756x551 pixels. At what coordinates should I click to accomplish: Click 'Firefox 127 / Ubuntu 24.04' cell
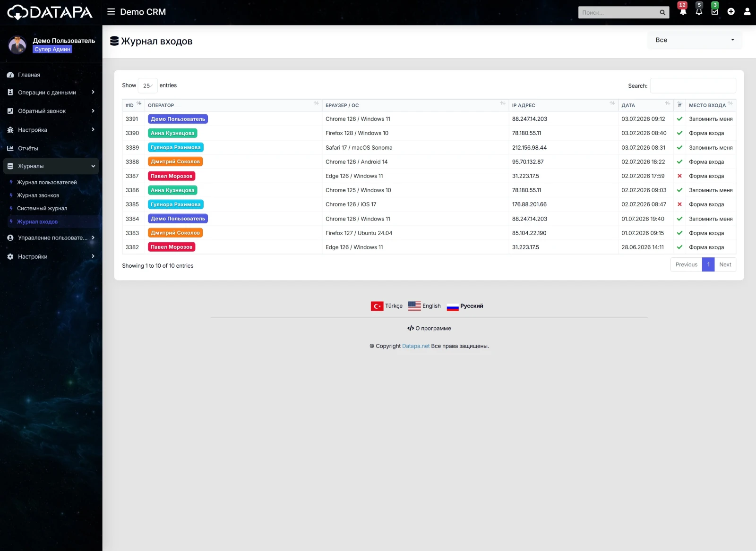tap(359, 233)
